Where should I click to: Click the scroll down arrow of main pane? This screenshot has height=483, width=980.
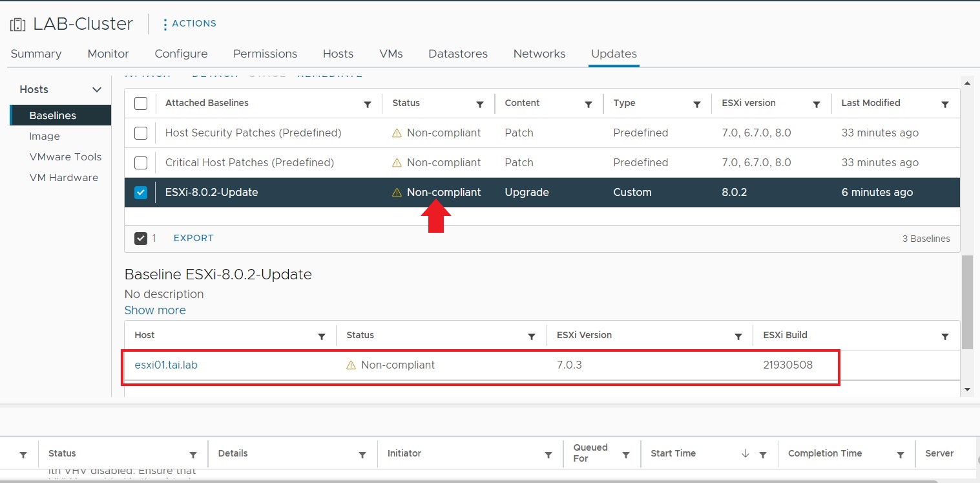[x=967, y=389]
